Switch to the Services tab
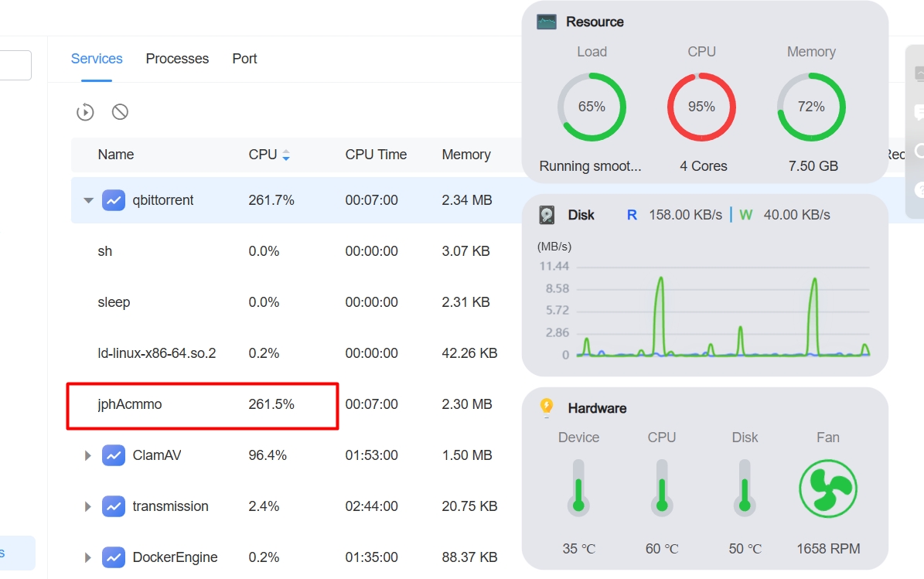 (x=97, y=59)
